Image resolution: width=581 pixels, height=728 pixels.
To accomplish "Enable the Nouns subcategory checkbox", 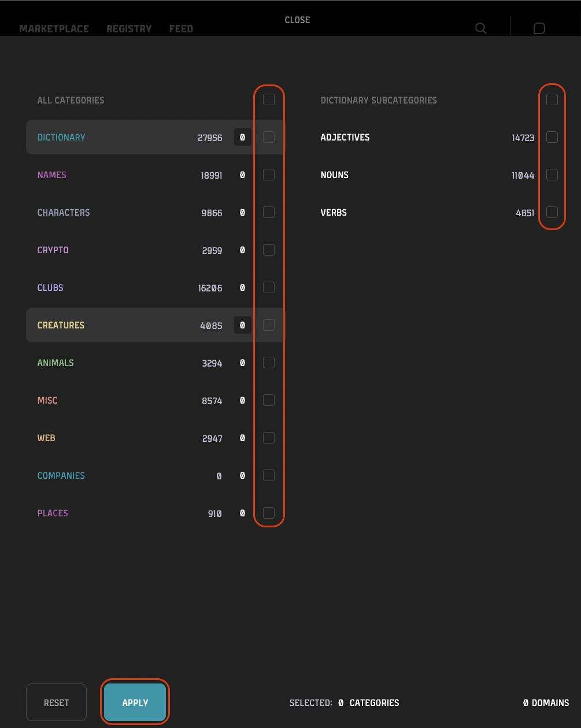I will click(x=552, y=175).
